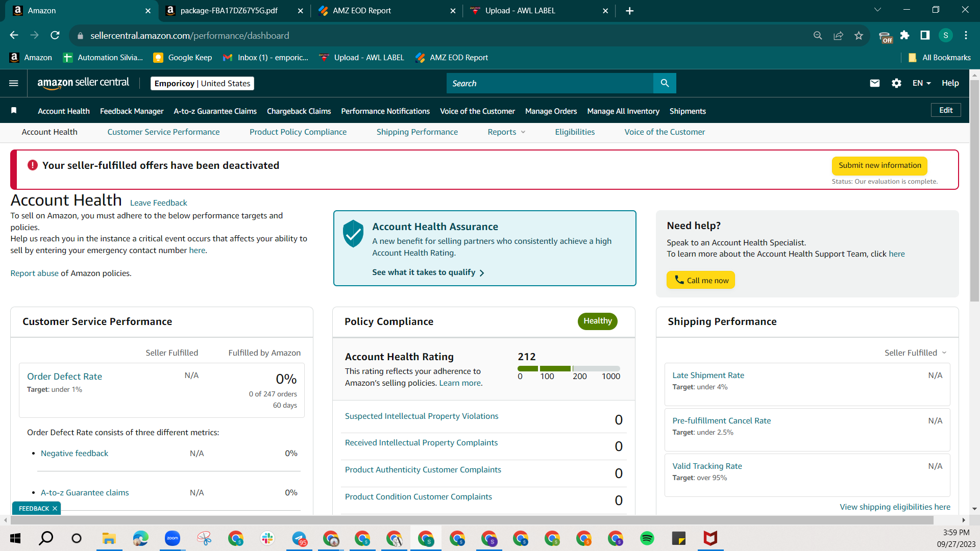Image resolution: width=980 pixels, height=551 pixels.
Task: Expand the Reports dropdown
Action: [506, 132]
